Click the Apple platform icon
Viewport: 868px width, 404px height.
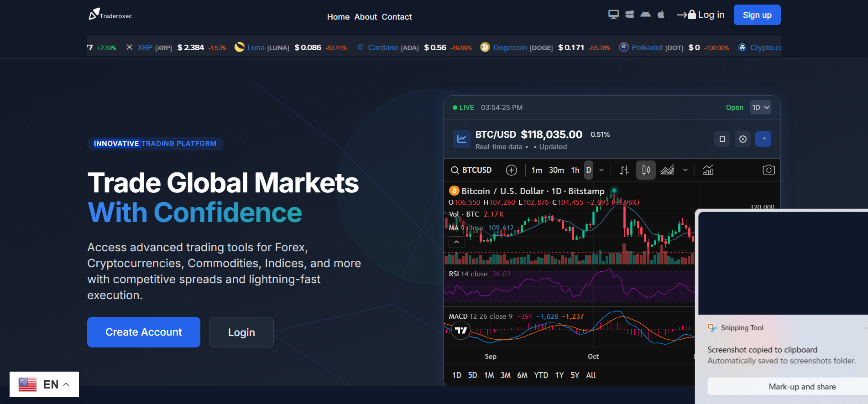pyautogui.click(x=661, y=15)
